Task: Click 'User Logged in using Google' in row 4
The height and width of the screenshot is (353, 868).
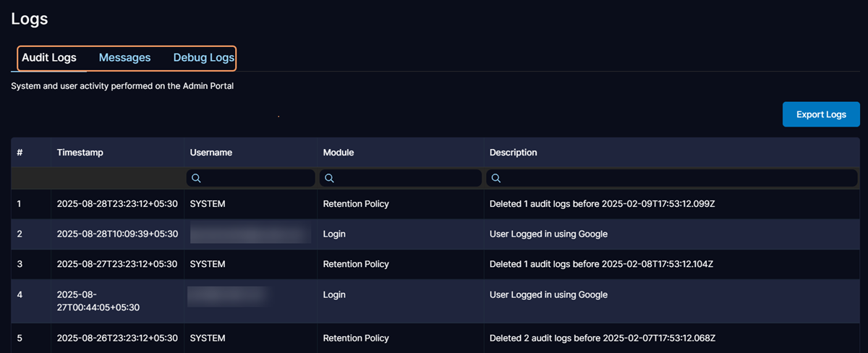Action: tap(548, 295)
